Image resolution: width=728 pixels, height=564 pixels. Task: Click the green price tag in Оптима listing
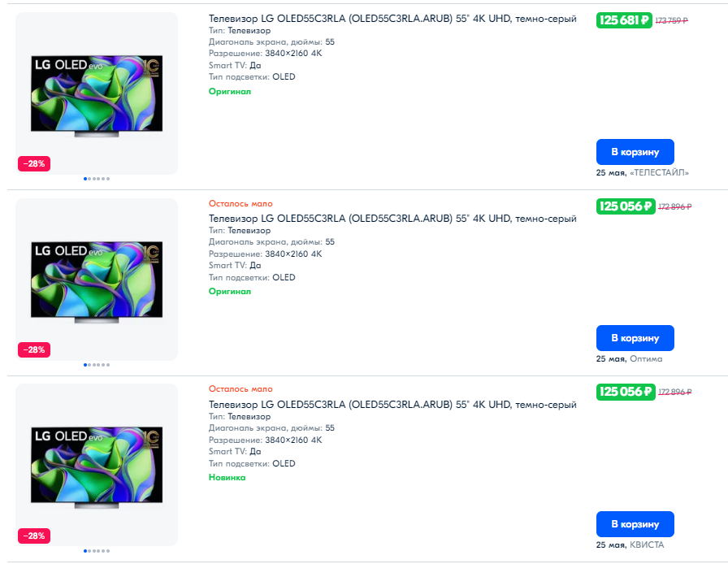click(625, 206)
